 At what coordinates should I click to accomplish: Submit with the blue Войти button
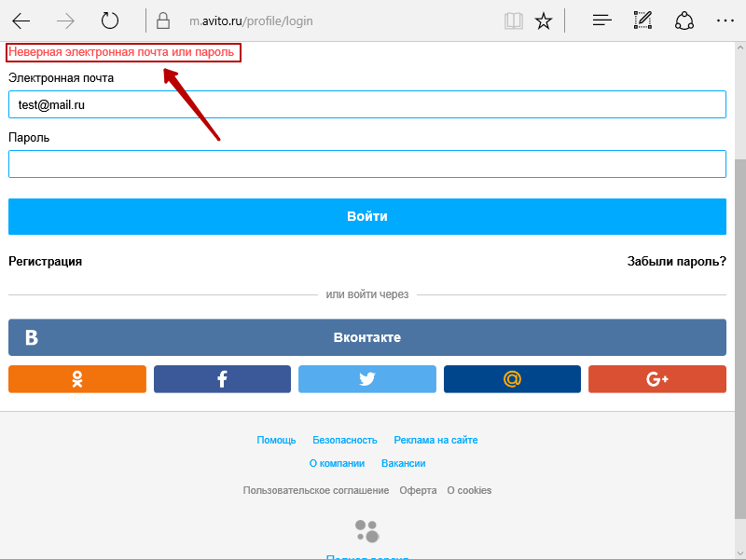[x=367, y=217]
